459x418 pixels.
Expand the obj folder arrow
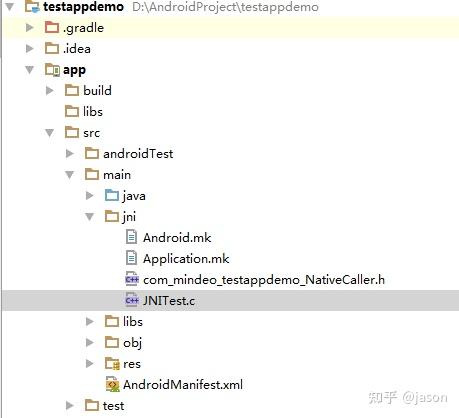coord(90,342)
